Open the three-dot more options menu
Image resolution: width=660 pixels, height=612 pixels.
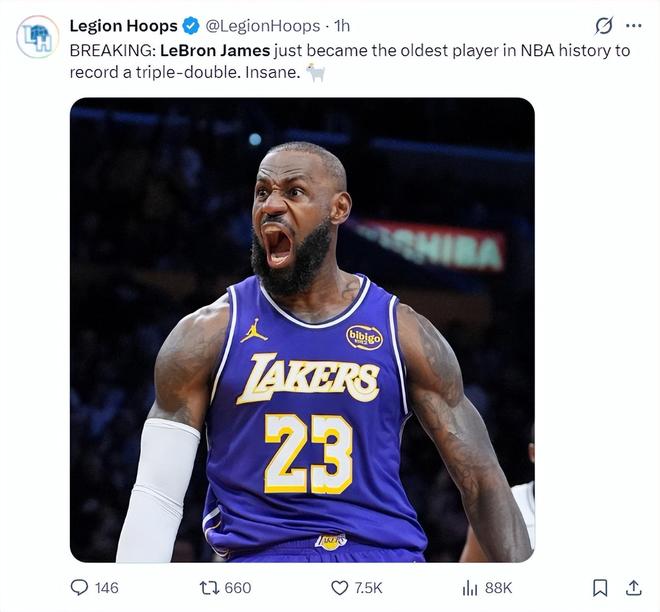633,26
